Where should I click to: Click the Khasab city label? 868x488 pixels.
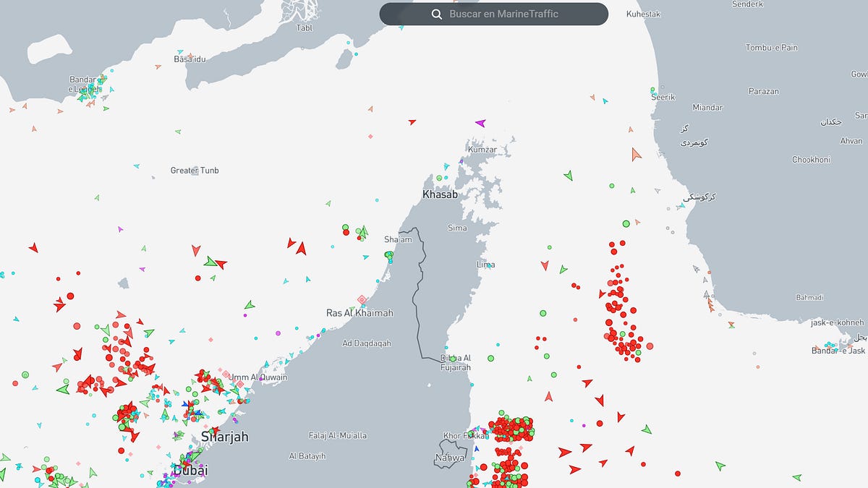point(440,194)
